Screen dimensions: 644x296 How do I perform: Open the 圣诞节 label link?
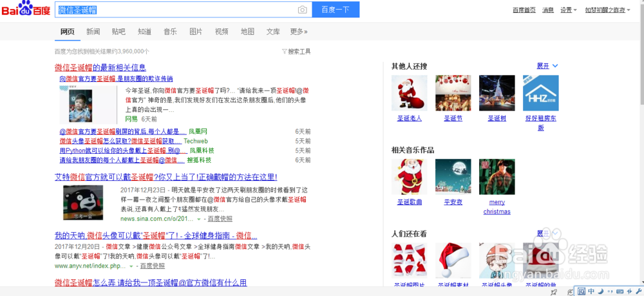pos(453,118)
